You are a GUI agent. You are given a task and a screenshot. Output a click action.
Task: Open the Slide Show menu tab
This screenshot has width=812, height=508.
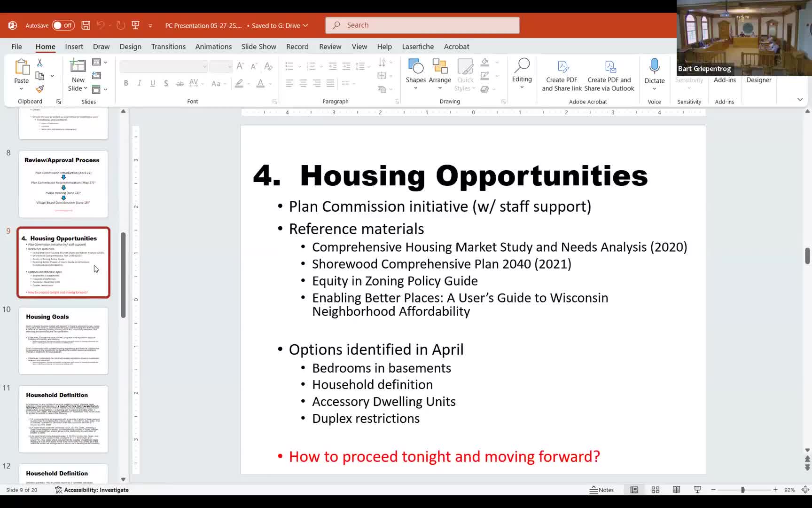[x=258, y=47]
